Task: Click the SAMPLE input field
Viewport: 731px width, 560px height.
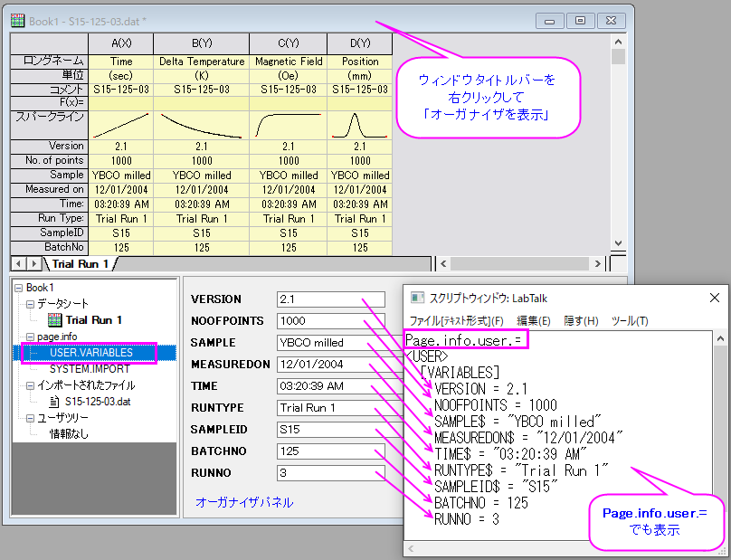Action: pos(340,343)
